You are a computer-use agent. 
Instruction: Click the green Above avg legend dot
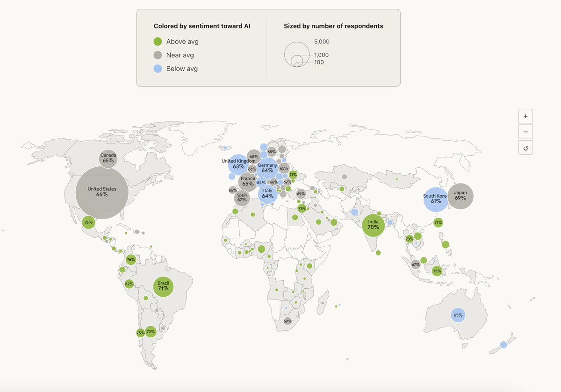[158, 42]
